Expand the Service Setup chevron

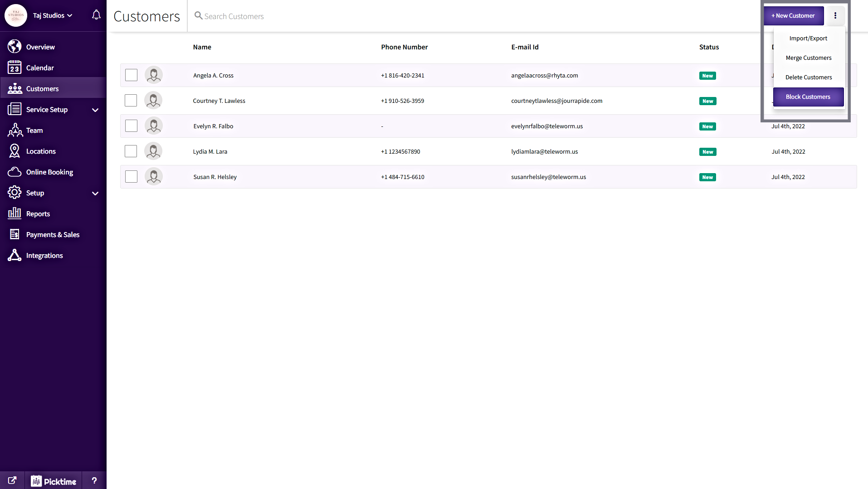[x=95, y=110]
